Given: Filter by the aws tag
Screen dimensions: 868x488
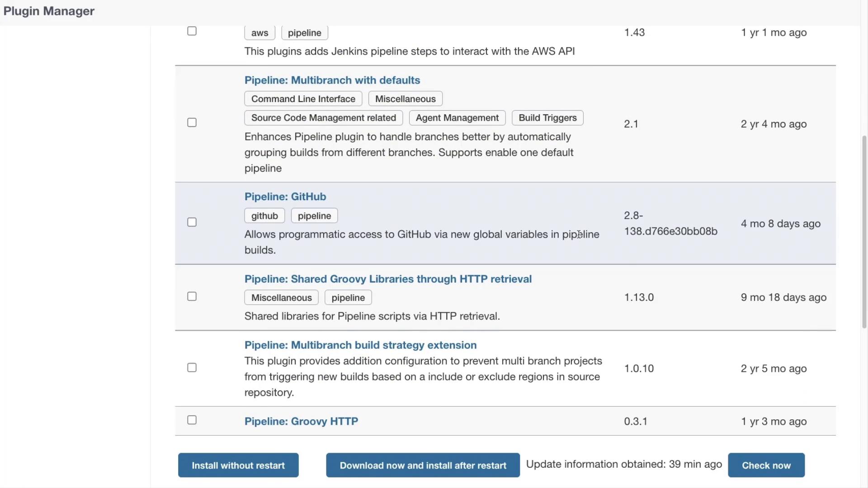Looking at the screenshot, I should coord(259,33).
